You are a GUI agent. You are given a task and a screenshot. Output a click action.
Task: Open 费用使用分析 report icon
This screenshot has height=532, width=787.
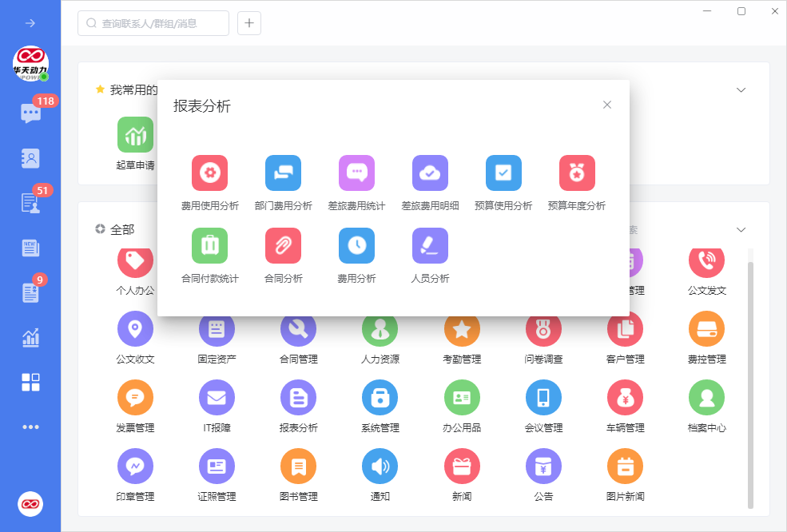pyautogui.click(x=209, y=173)
